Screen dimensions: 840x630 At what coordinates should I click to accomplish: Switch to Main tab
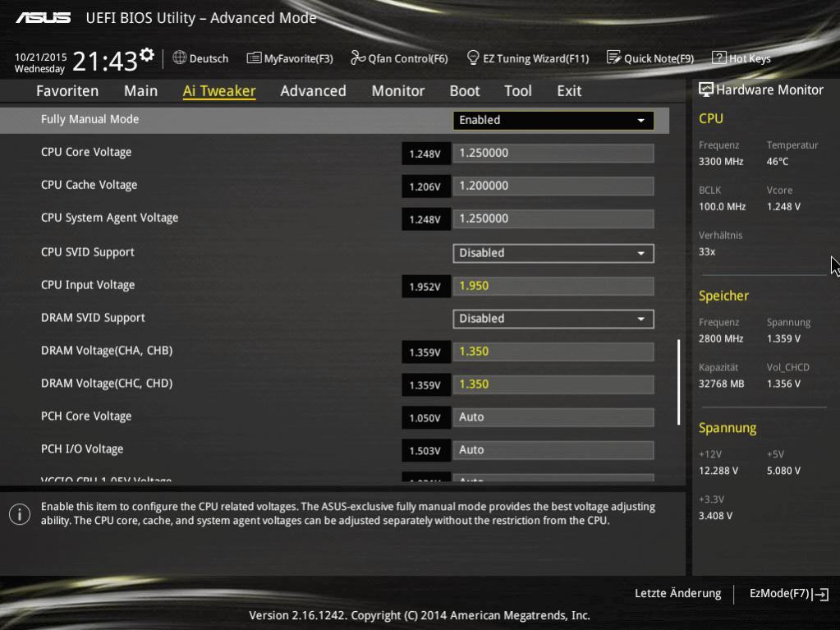tap(141, 91)
